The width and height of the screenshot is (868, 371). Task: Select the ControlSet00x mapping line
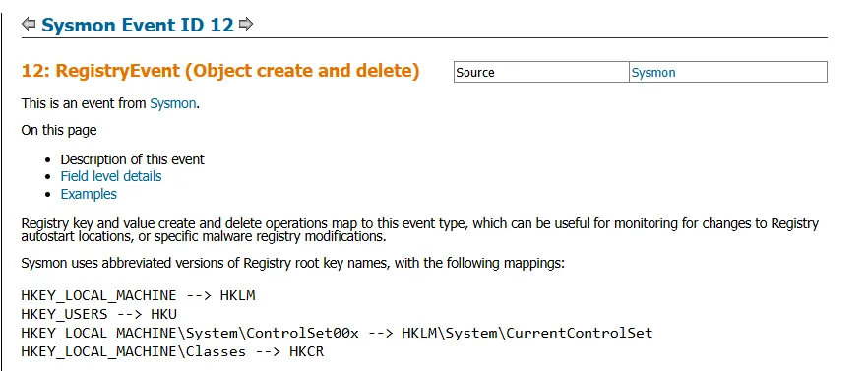[x=338, y=334]
